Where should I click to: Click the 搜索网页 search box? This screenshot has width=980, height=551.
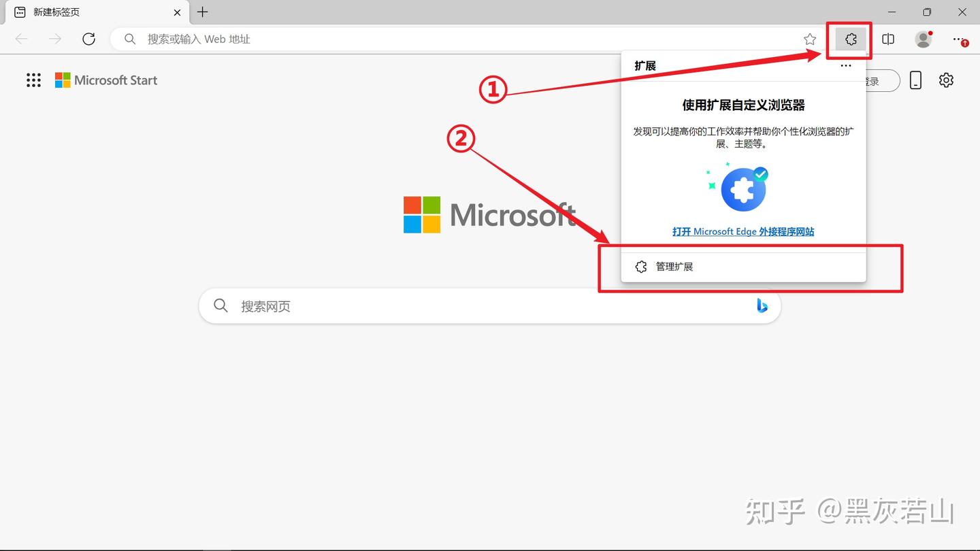click(x=490, y=306)
